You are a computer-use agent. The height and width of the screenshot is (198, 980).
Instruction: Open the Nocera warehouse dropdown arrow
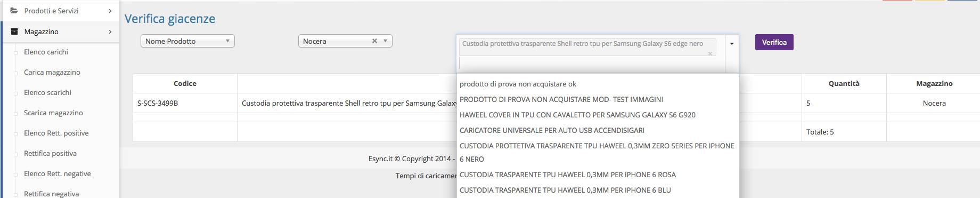386,41
